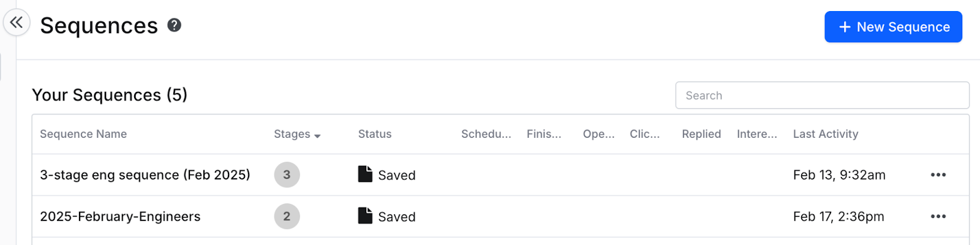The image size is (980, 245).
Task: Click the stage count badge showing 3
Action: click(287, 175)
